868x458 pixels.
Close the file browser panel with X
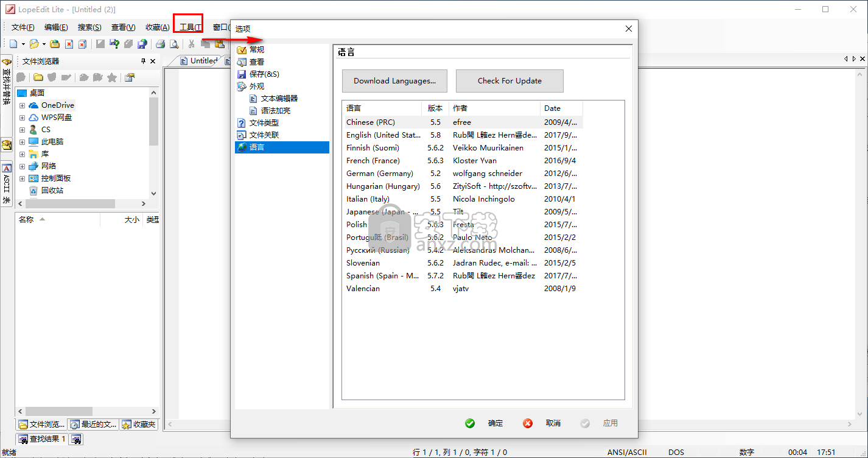click(x=153, y=61)
